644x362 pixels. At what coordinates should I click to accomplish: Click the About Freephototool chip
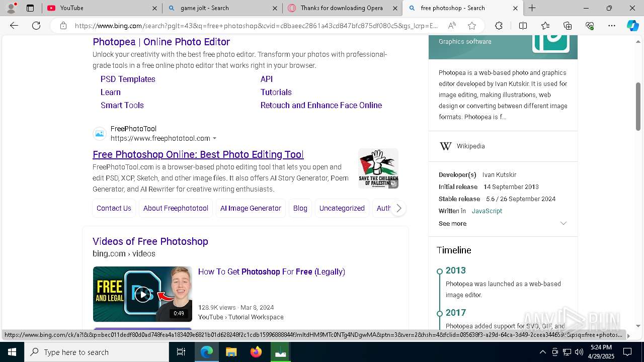[176, 208]
